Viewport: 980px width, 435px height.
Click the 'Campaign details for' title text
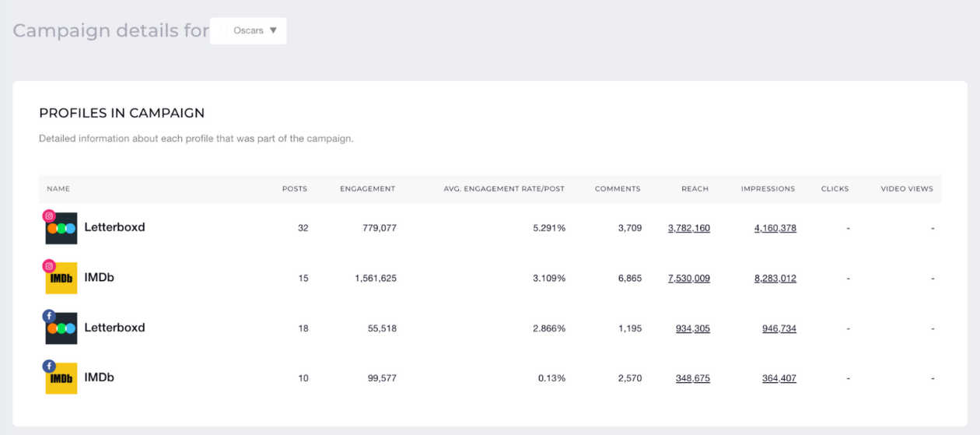click(x=110, y=30)
